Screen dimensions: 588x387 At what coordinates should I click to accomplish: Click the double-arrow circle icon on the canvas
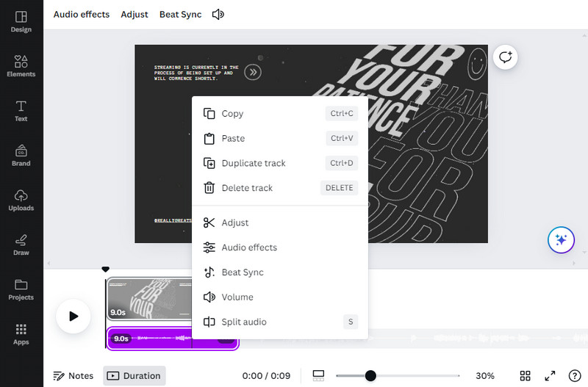[x=253, y=72]
